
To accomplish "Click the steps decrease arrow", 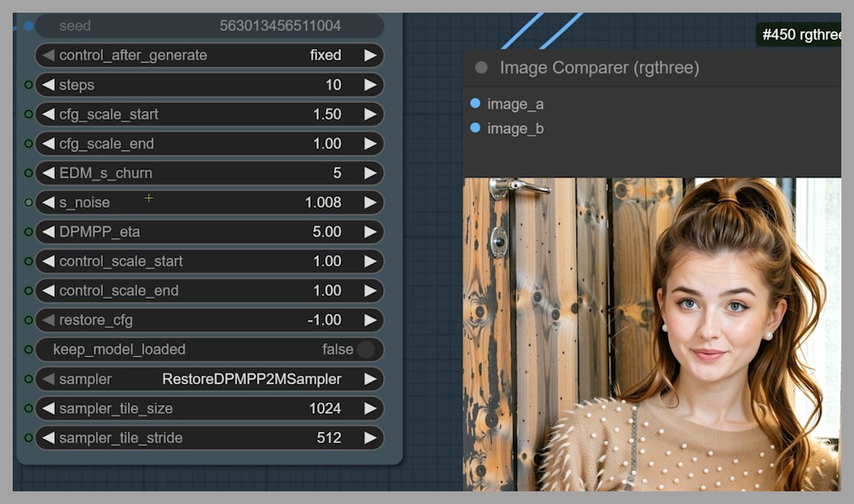I will [x=48, y=85].
